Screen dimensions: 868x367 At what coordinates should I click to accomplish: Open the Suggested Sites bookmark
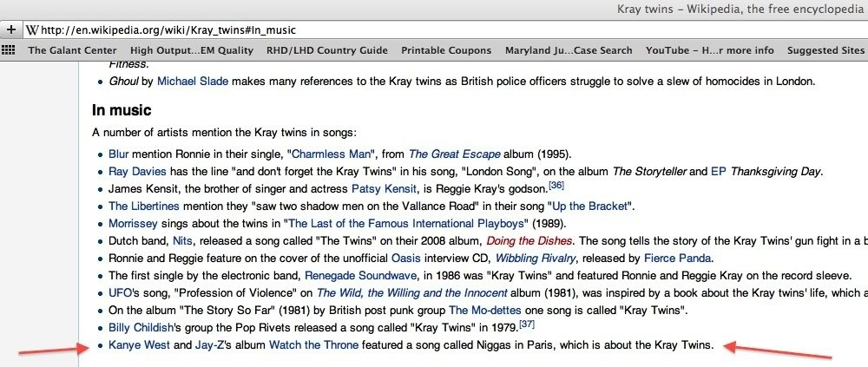tap(825, 50)
